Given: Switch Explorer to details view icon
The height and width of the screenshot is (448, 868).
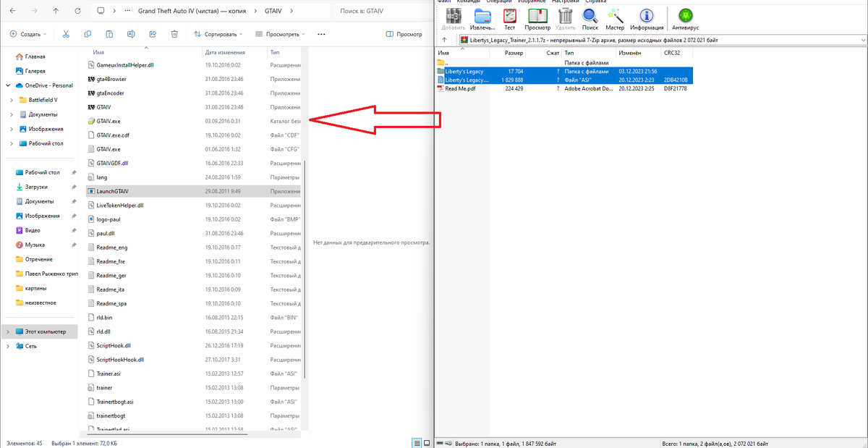Looking at the screenshot, I should (417, 442).
